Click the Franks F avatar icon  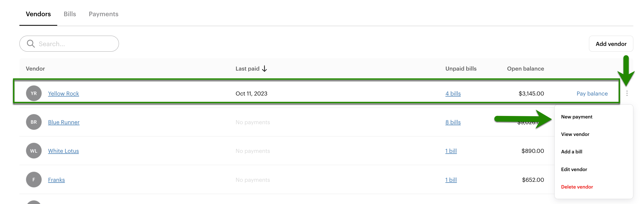34,180
